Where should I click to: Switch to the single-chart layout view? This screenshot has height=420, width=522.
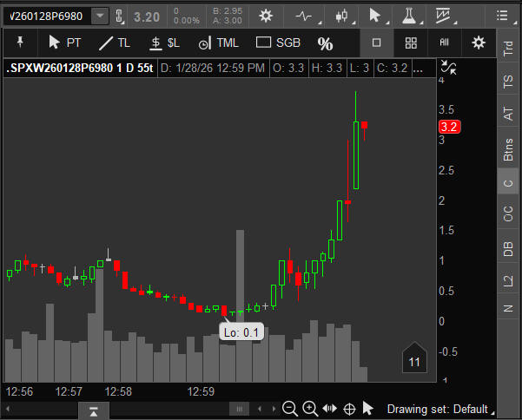tap(377, 43)
